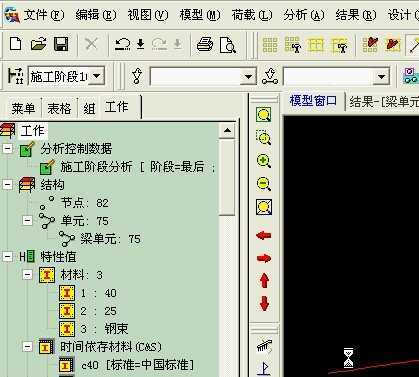Select material 3 : 钢束

[x=104, y=329]
